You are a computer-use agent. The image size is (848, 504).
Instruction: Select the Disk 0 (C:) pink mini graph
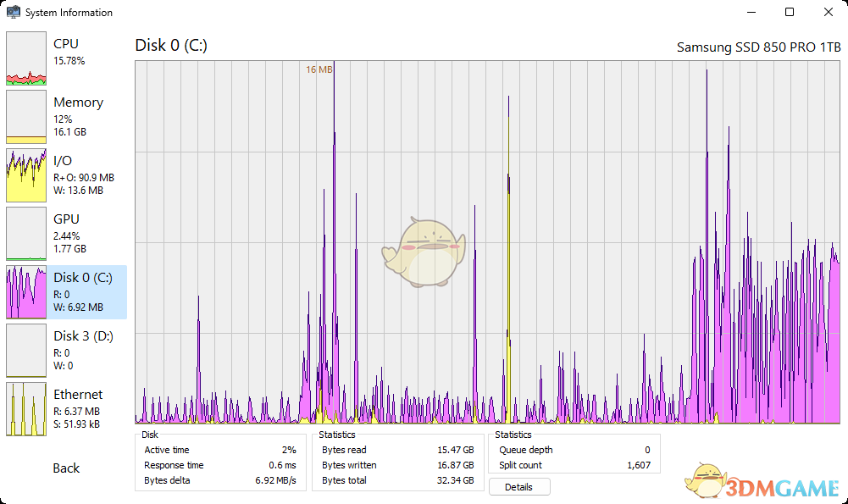(26, 292)
